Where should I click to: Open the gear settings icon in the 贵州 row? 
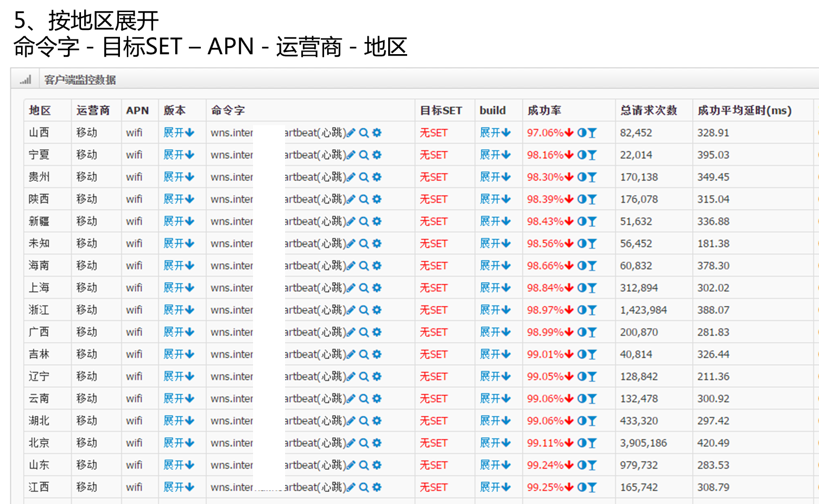[377, 177]
